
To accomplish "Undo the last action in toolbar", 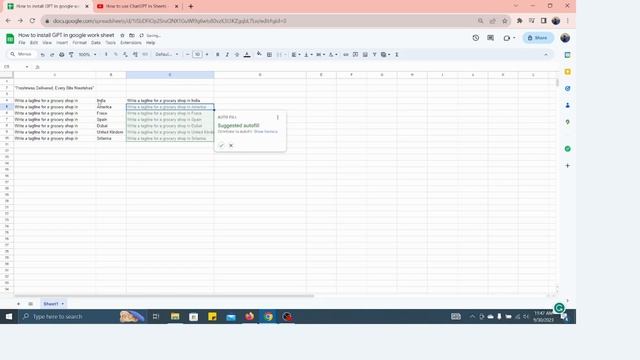I will [x=42, y=54].
